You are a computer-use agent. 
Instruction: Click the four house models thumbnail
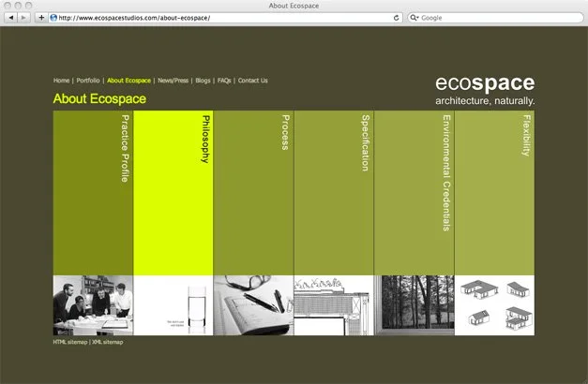click(x=494, y=305)
